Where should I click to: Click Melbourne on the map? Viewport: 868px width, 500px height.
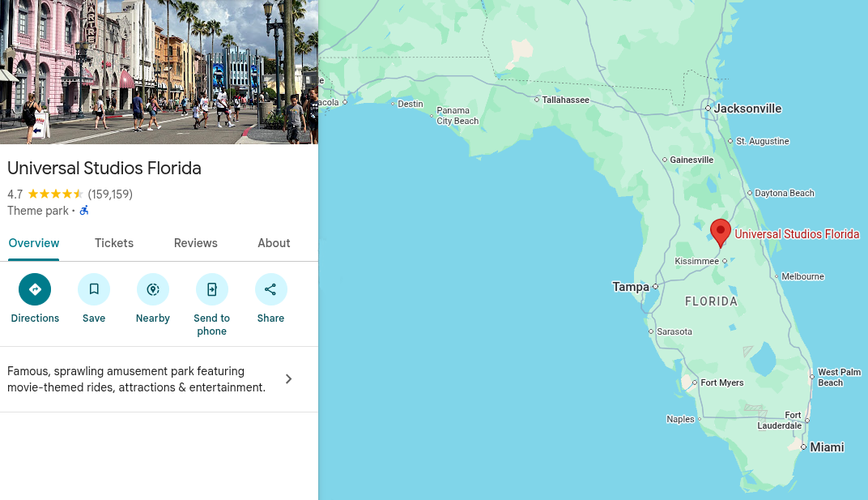pyautogui.click(x=802, y=276)
